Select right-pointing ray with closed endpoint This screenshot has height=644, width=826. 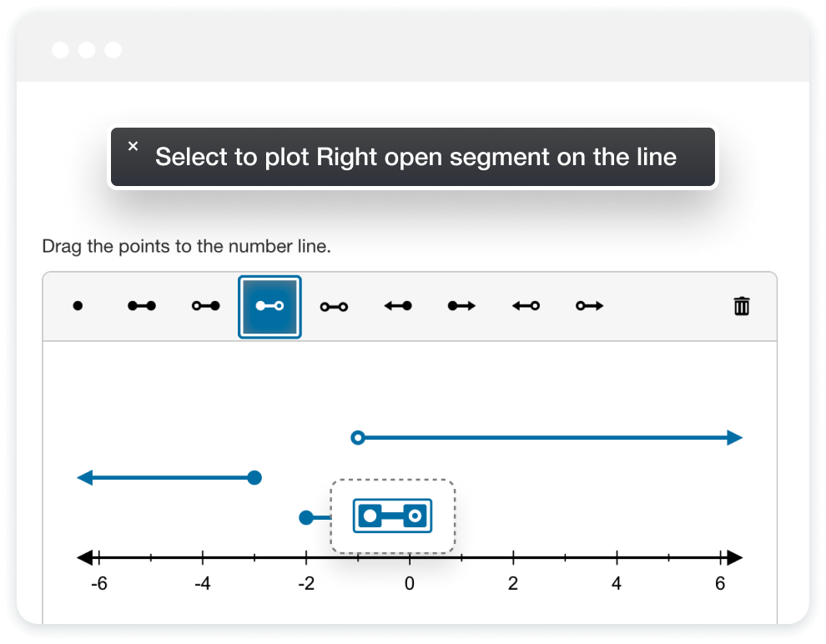[461, 306]
